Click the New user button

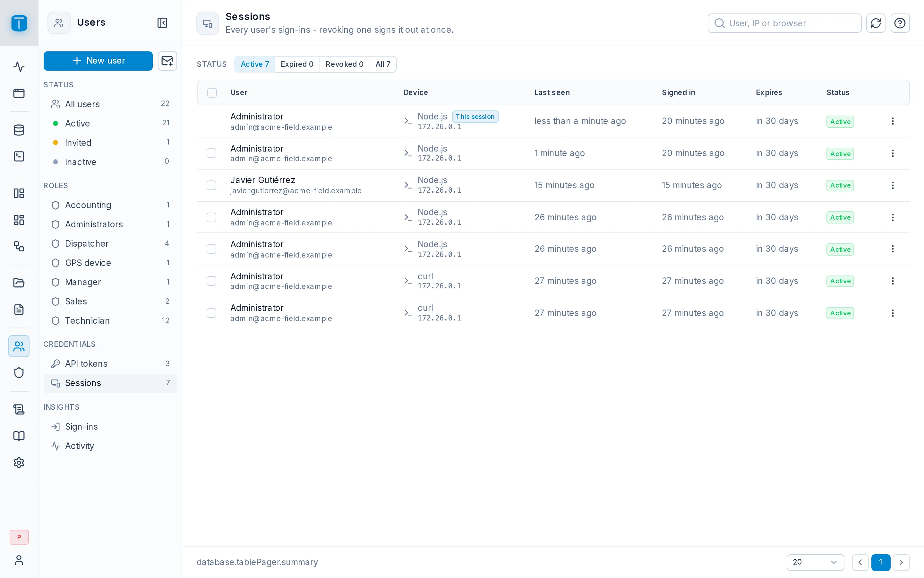[x=98, y=61]
